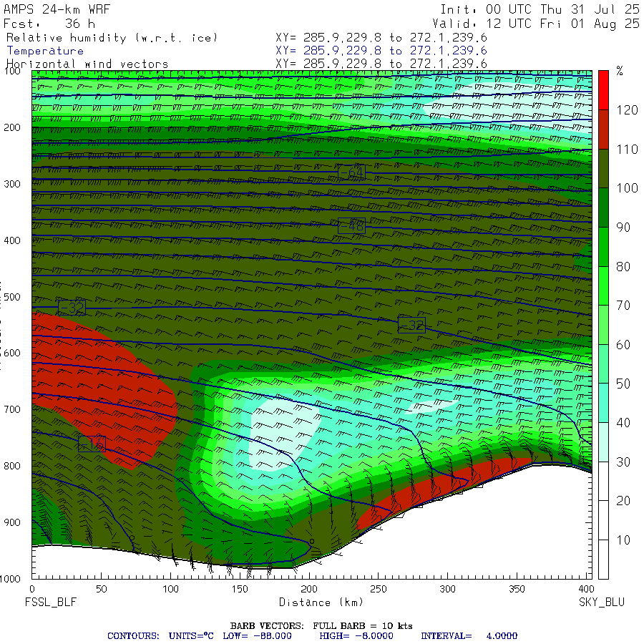Click the 'Distance (km)' axis title
Viewport: 644px width, 644px height.
(x=321, y=602)
